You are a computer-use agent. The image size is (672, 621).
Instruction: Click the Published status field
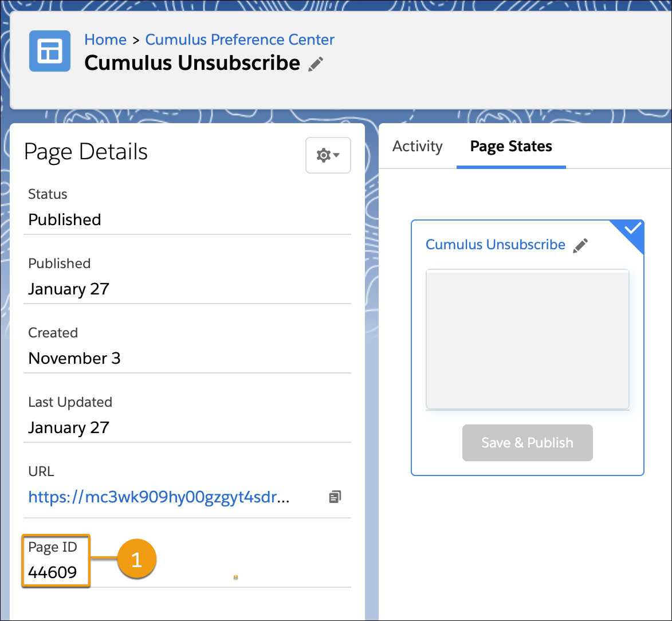click(64, 219)
